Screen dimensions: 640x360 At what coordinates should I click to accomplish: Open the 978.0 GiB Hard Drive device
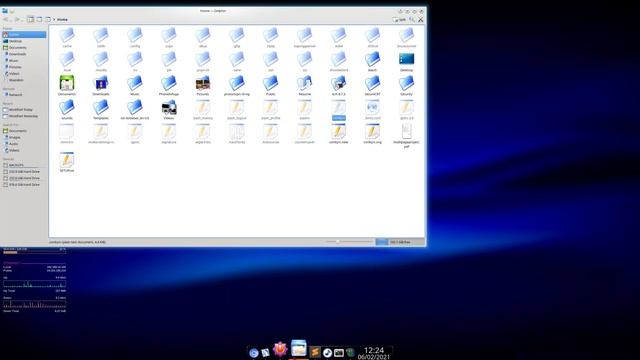24,185
